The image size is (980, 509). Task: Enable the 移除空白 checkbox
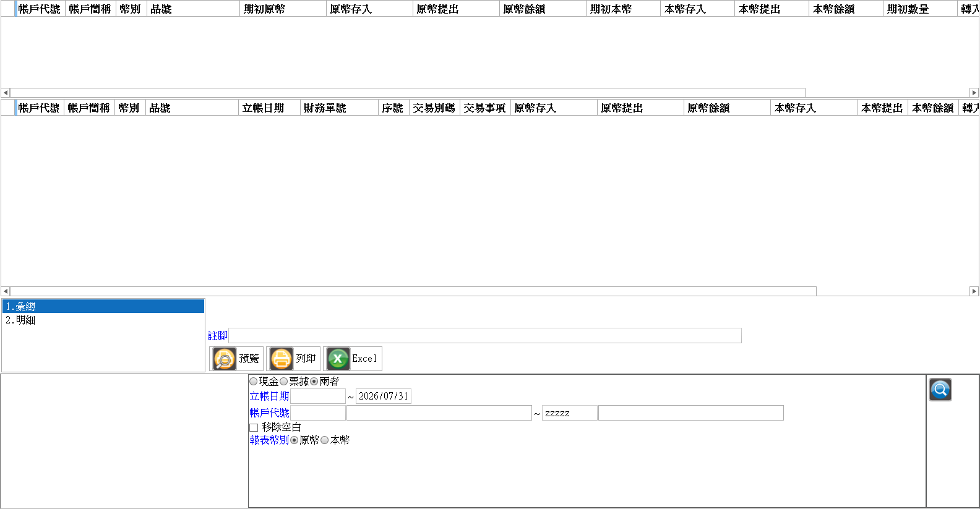[254, 427]
